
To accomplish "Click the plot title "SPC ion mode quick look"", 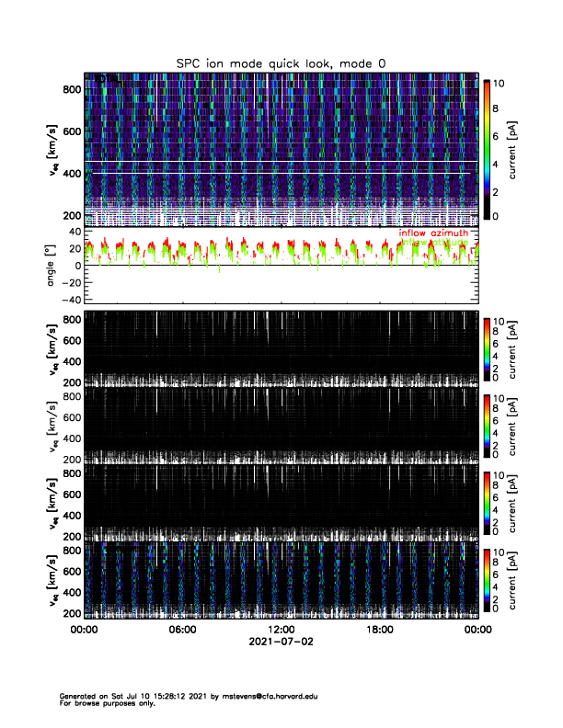I will (281, 63).
